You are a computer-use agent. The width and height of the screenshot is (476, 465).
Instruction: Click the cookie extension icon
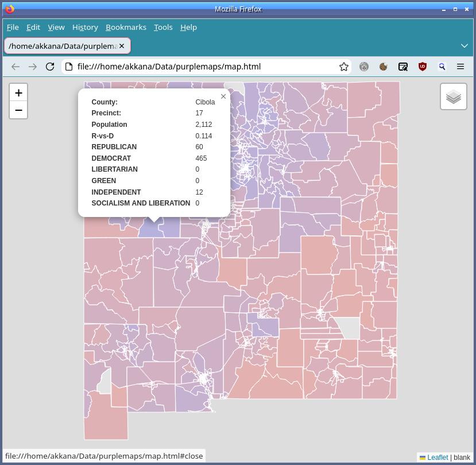pyautogui.click(x=384, y=67)
